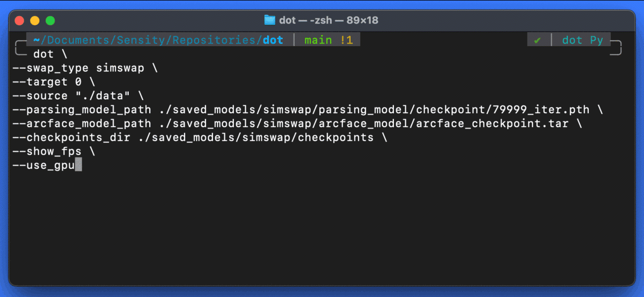644x297 pixels.
Task: Click the blue folder icon in title bar
Action: (x=269, y=20)
